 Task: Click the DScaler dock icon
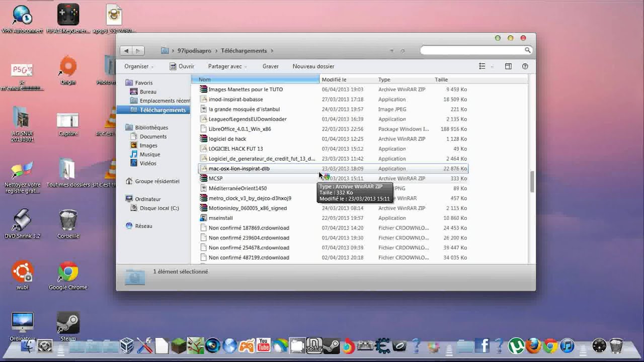tap(314, 345)
